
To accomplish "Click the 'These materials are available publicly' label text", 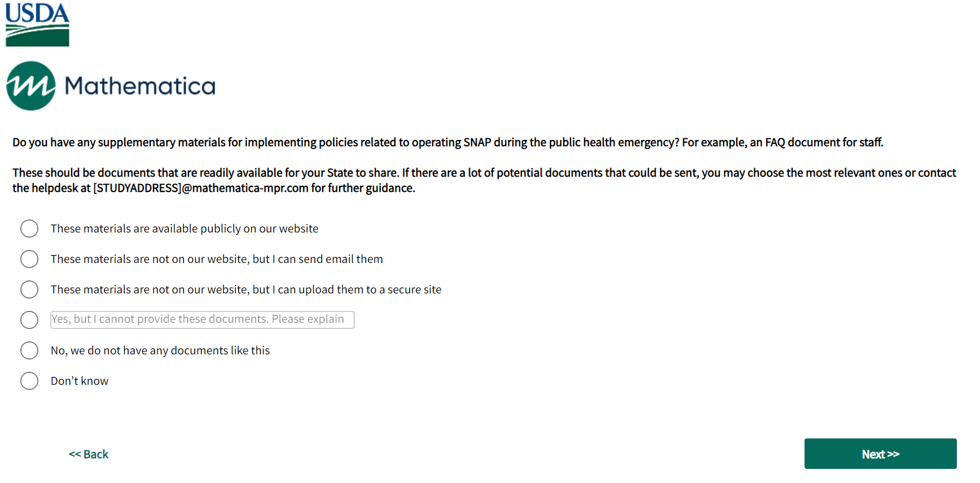I will [184, 229].
